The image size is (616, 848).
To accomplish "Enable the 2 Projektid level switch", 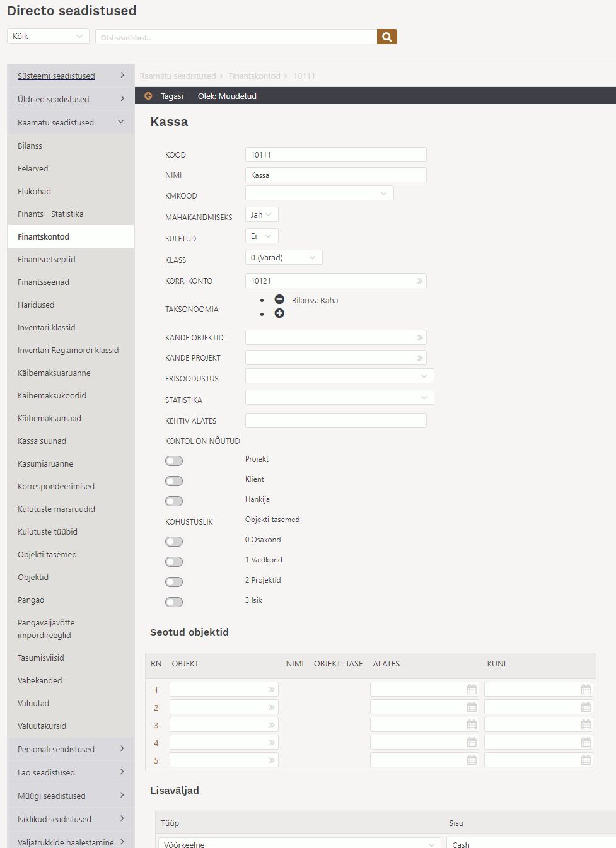I will pyautogui.click(x=174, y=582).
